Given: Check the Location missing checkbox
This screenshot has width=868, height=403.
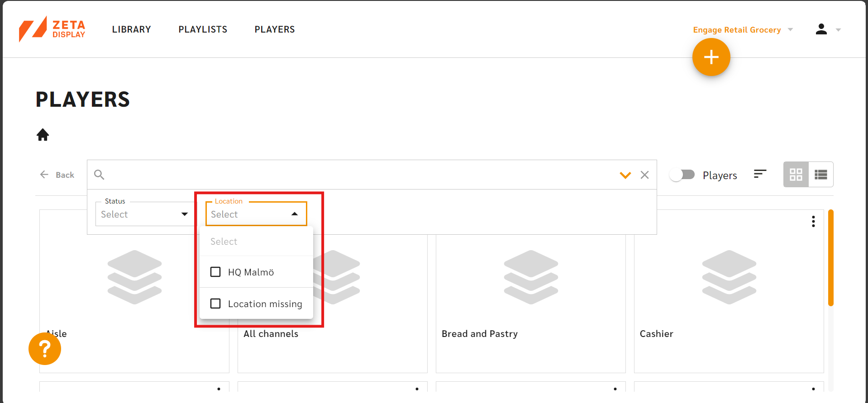Looking at the screenshot, I should click(x=215, y=303).
